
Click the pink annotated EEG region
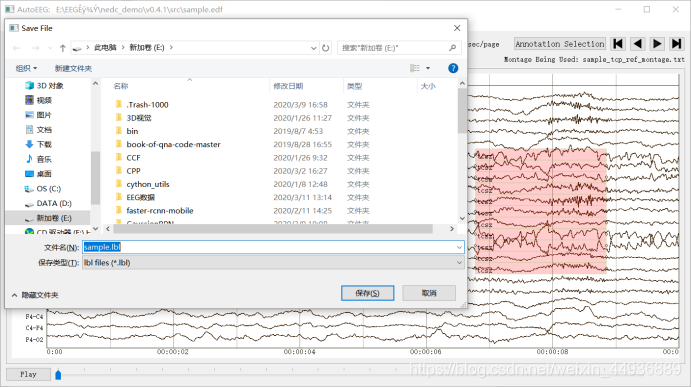pyautogui.click(x=541, y=211)
